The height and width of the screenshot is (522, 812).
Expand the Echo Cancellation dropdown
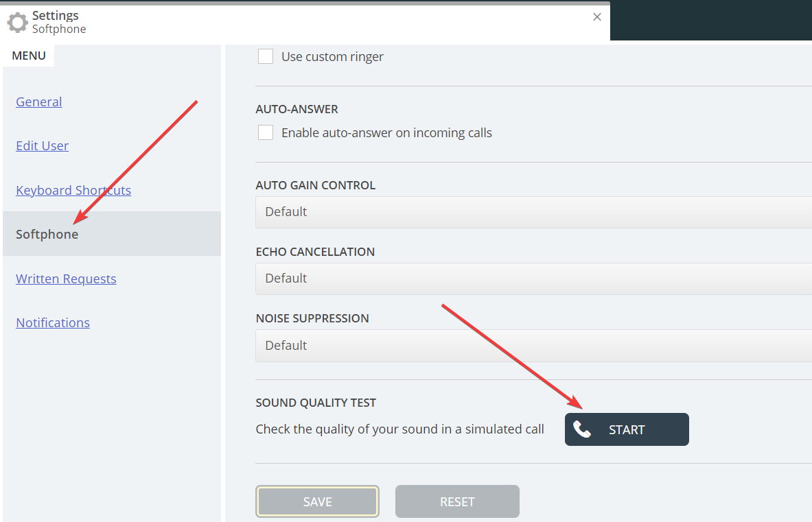pyautogui.click(x=533, y=278)
